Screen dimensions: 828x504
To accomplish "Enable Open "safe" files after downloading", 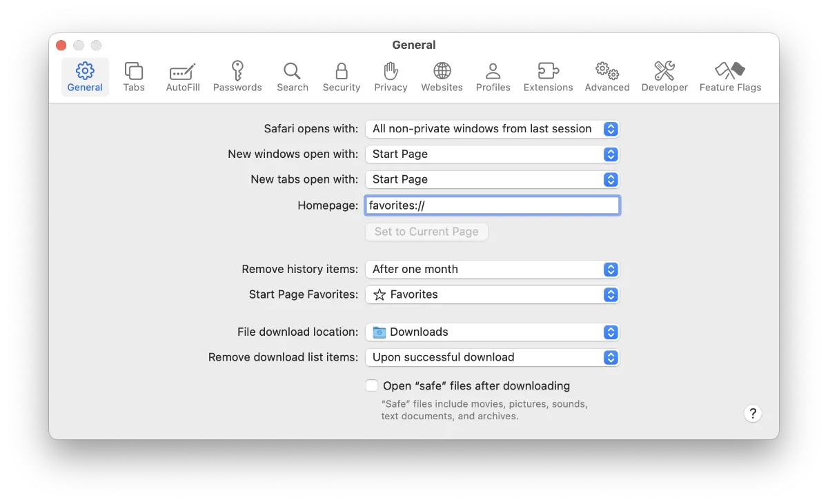I will [372, 385].
